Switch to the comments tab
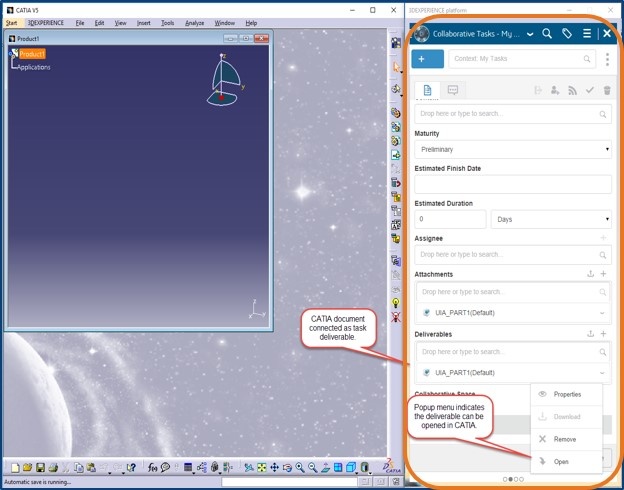The image size is (624, 490). [453, 90]
